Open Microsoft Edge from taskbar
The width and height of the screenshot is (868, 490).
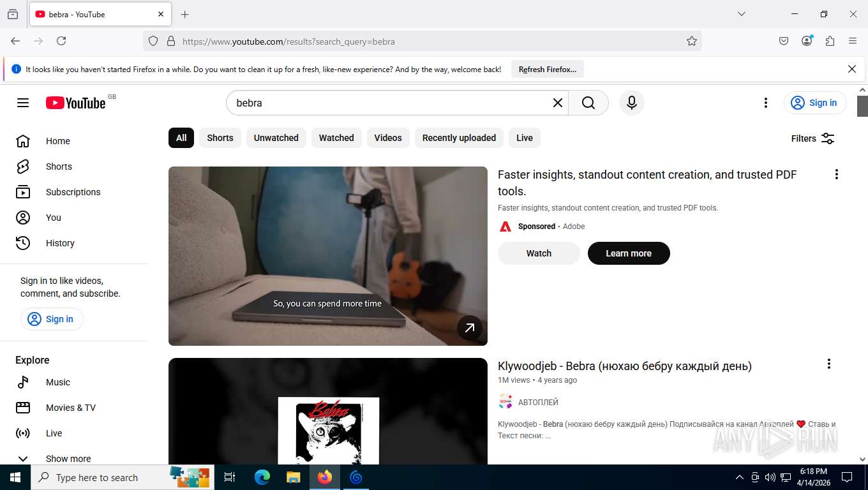262,477
